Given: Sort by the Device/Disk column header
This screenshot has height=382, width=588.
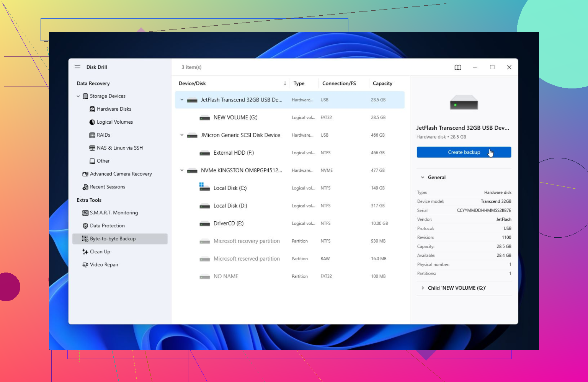Looking at the screenshot, I should click(x=192, y=83).
